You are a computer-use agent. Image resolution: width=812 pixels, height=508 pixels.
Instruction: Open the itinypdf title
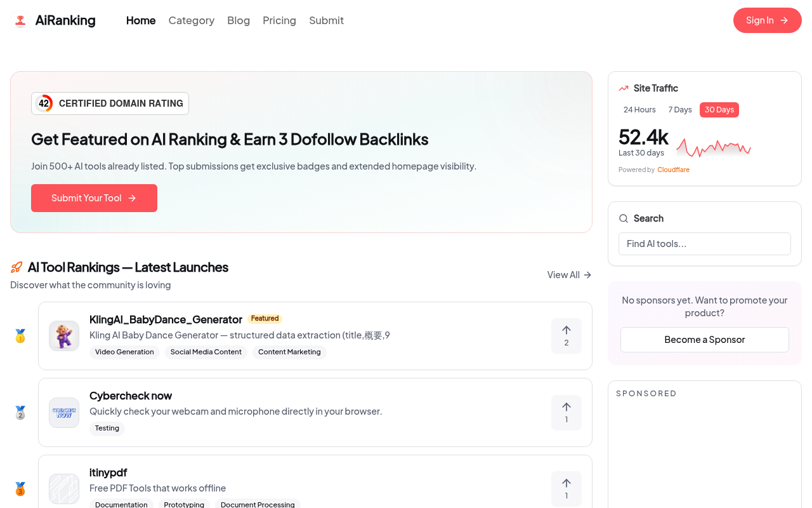coord(108,472)
